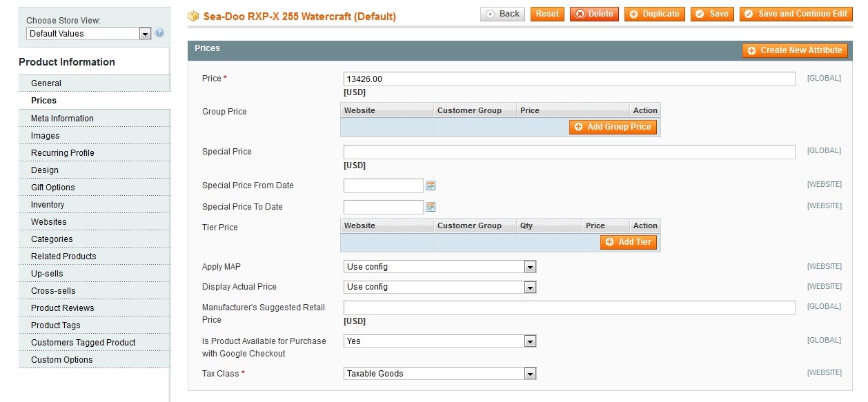Open the Customers Tagged Product tab
This screenshot has height=402, width=868.
coord(95,343)
